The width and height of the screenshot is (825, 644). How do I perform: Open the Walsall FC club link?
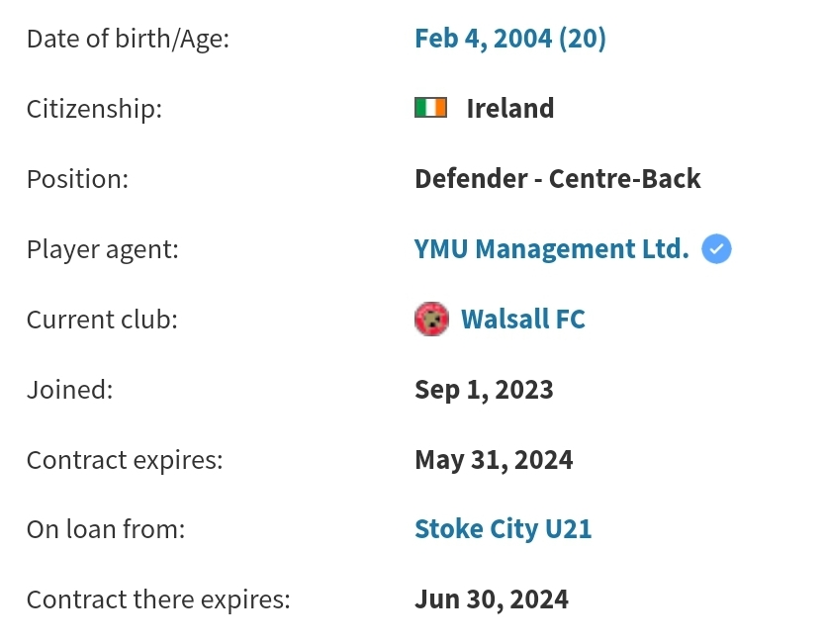pyautogui.click(x=523, y=319)
